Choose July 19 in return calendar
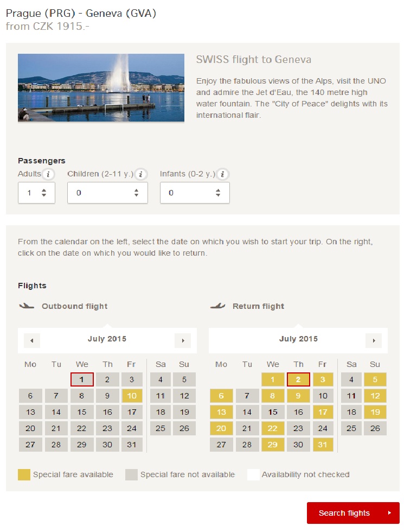Screen dimensions: 404x532 [x=375, y=412]
